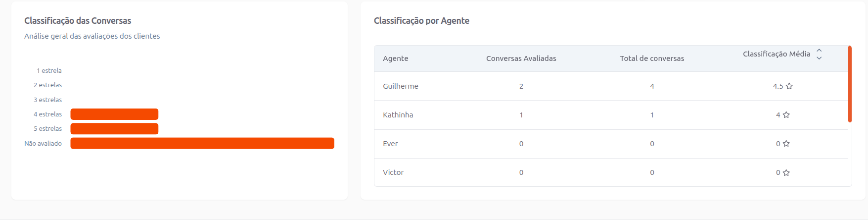Sort ascending by Classificação Média arrow

tap(819, 51)
